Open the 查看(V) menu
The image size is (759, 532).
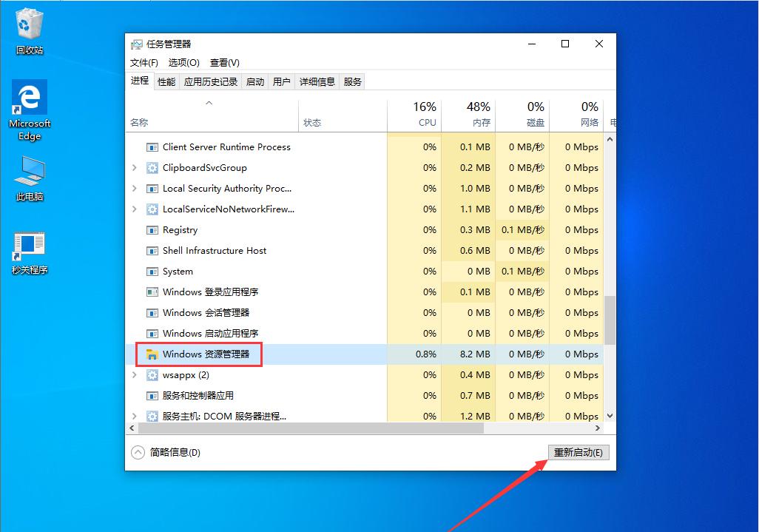pos(225,62)
